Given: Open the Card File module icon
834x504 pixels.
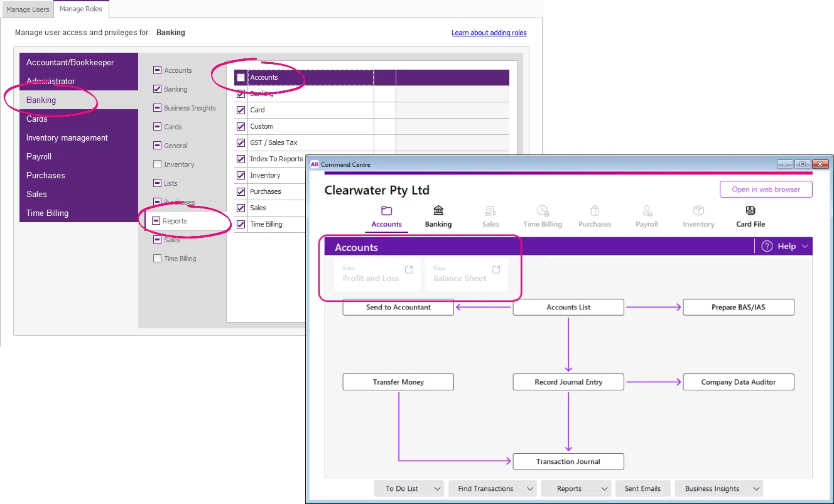Looking at the screenshot, I should tap(750, 211).
